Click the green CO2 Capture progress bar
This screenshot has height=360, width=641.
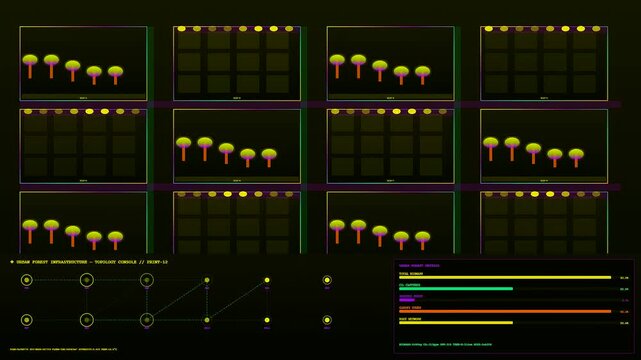coord(456,289)
